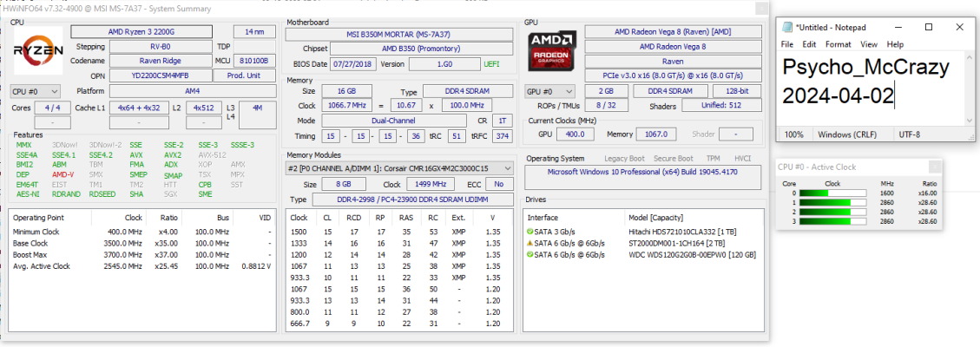Click the UTF-8 encoding status entry
This screenshot has height=347, width=980.
(x=911, y=134)
